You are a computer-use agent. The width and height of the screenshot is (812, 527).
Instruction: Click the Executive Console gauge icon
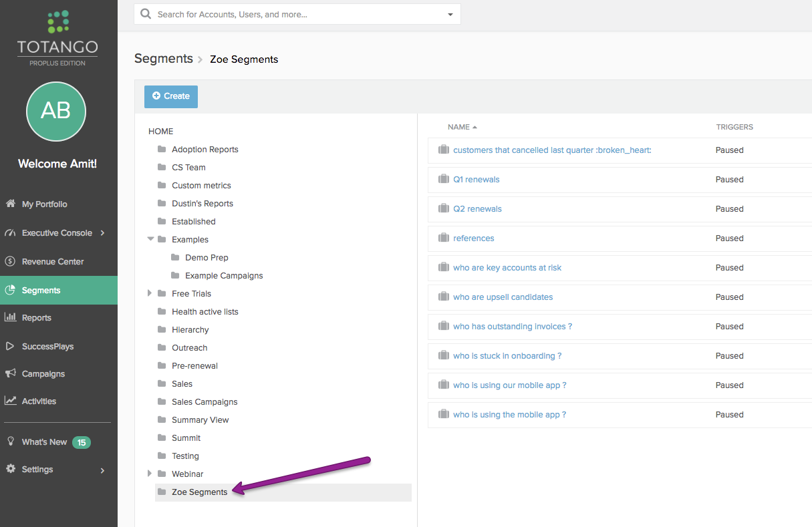(x=10, y=233)
